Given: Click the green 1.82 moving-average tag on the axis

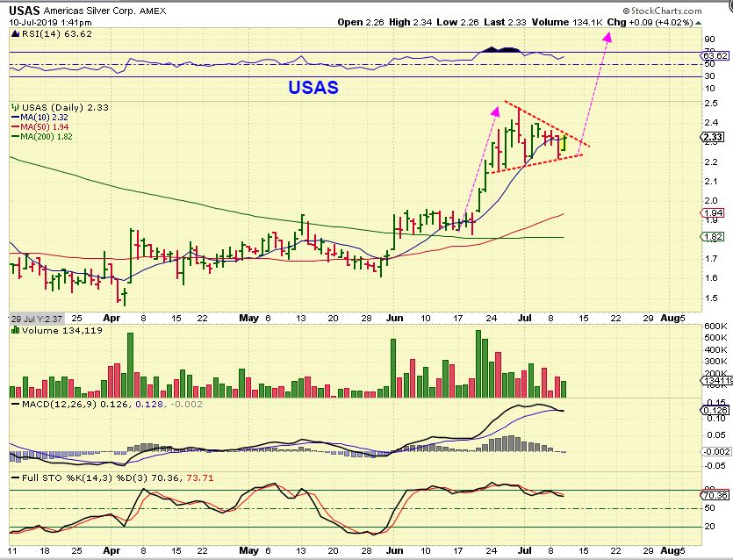Looking at the screenshot, I should 713,237.
